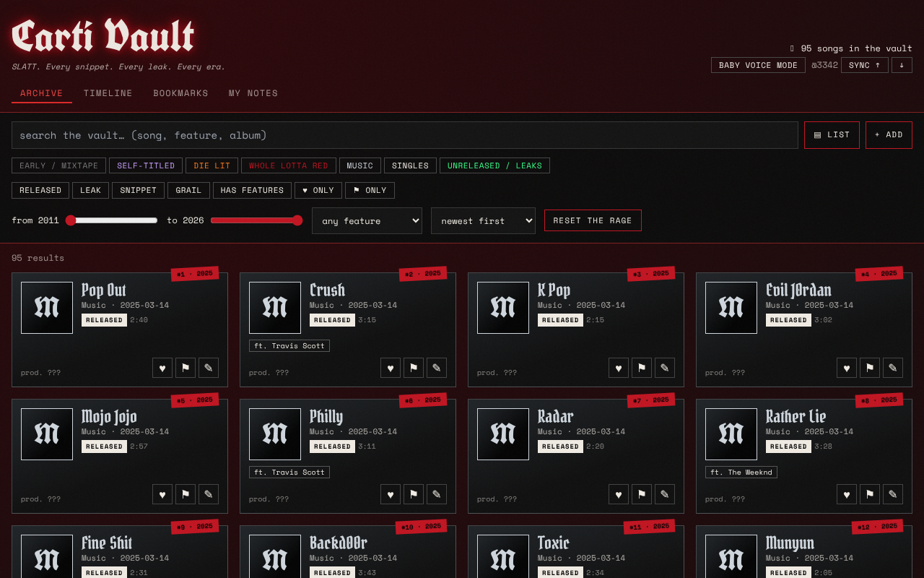
Task: Flag the Radar song
Action: click(642, 494)
